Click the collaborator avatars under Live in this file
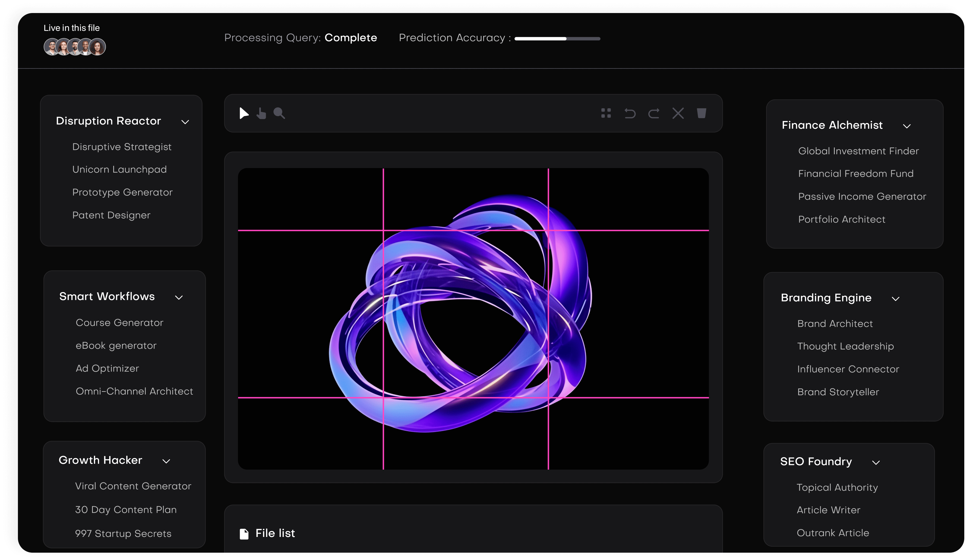This screenshot has width=967, height=560. (x=75, y=46)
